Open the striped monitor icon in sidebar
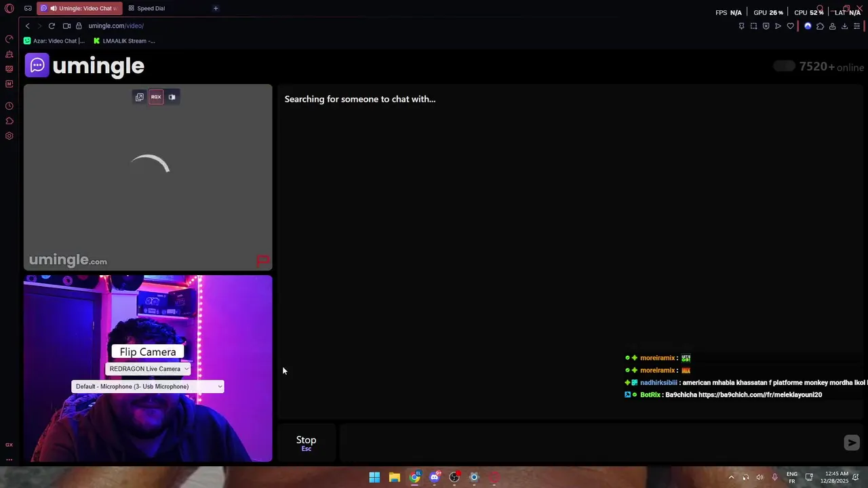 9,68
